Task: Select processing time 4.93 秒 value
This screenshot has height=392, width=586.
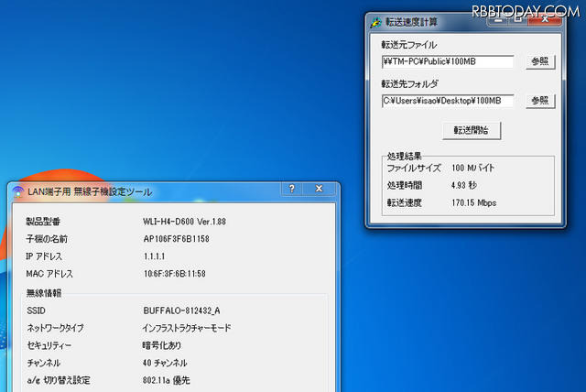Action: pos(464,185)
